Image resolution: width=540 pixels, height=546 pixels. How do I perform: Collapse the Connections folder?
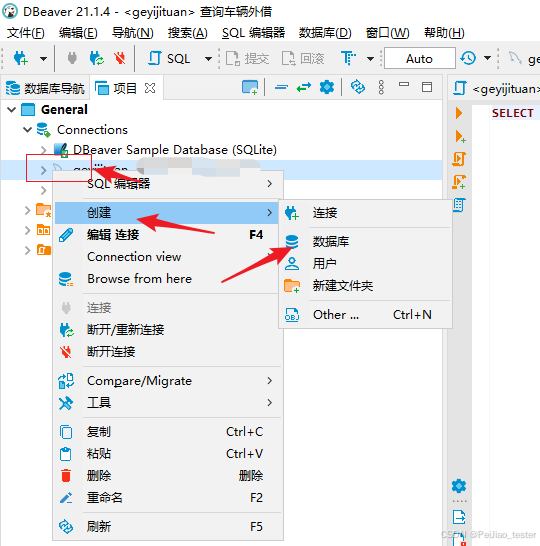[28, 130]
